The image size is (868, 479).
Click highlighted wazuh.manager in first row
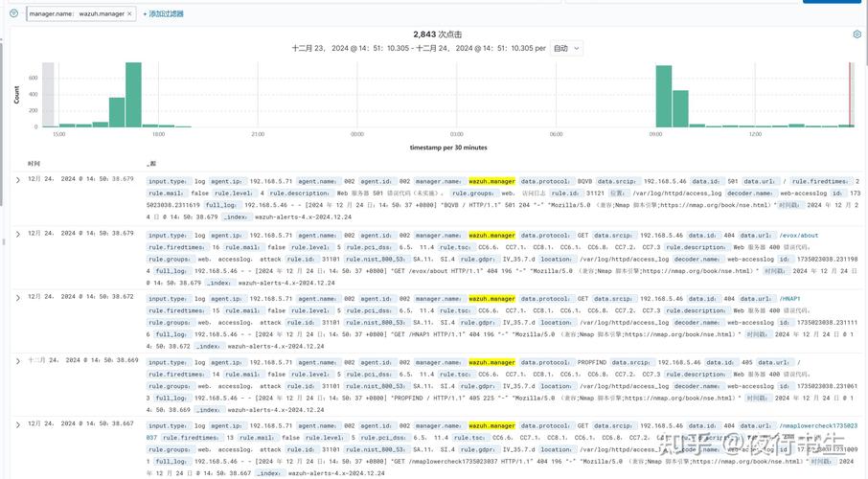point(491,181)
